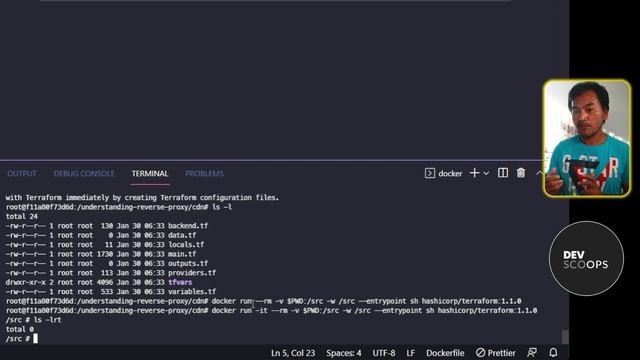Expand the new terminal launch profile dropdown

click(486, 173)
